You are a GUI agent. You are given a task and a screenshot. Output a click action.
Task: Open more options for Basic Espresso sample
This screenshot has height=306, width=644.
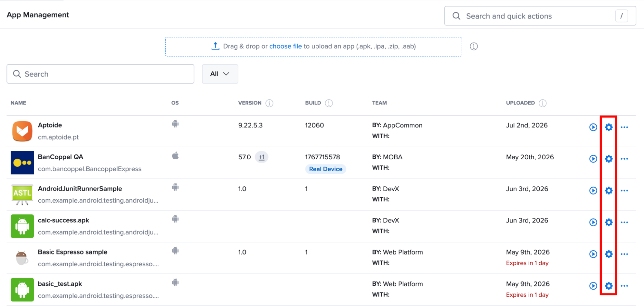point(624,254)
